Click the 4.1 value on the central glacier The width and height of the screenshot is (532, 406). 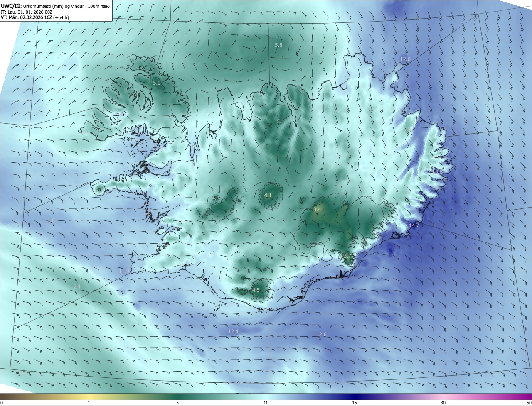268,195
